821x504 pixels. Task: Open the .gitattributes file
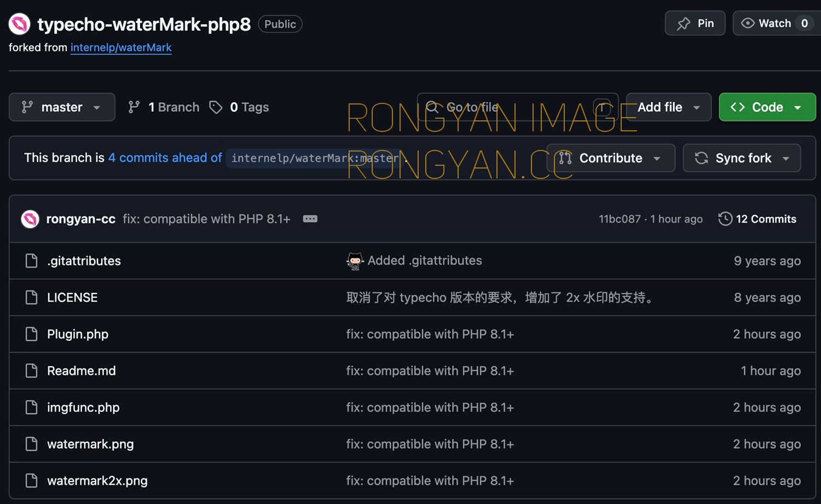point(84,261)
